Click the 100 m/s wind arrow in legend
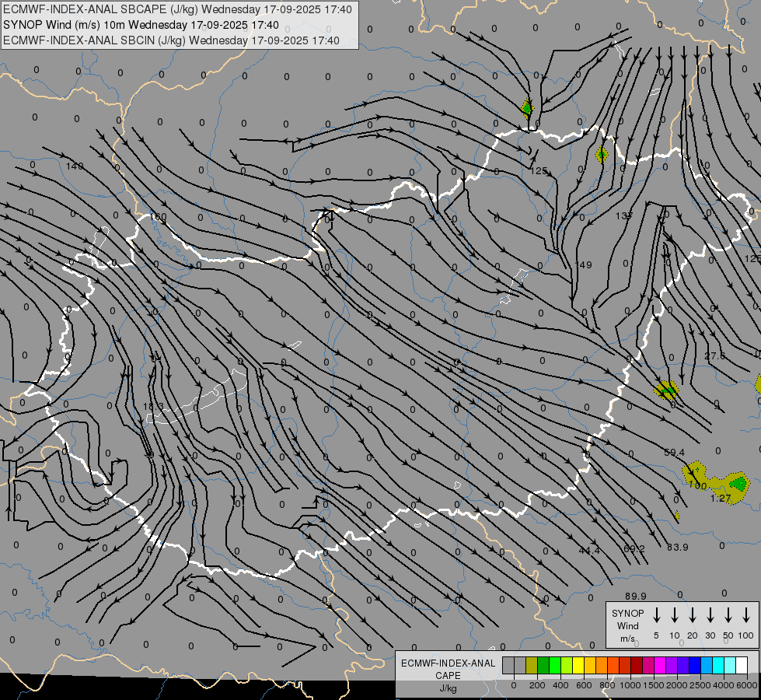761x700 pixels. pos(746,615)
